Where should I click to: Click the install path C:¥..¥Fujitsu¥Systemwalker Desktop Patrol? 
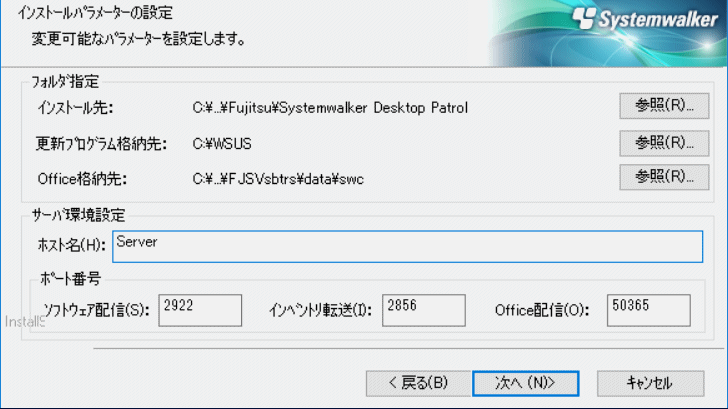[x=330, y=108]
